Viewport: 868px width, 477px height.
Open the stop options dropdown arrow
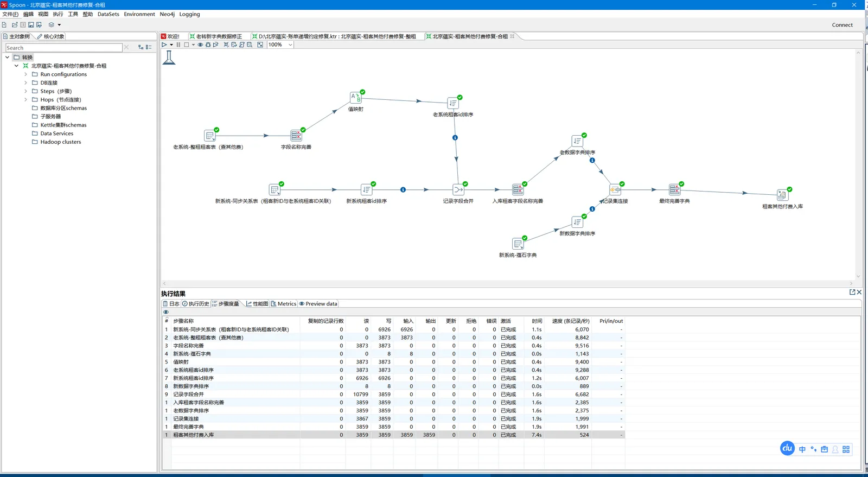point(193,44)
